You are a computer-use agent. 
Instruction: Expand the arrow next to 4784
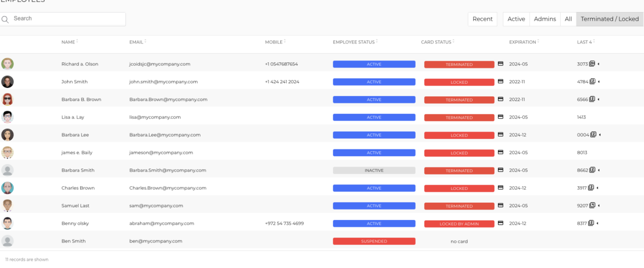click(x=598, y=81)
